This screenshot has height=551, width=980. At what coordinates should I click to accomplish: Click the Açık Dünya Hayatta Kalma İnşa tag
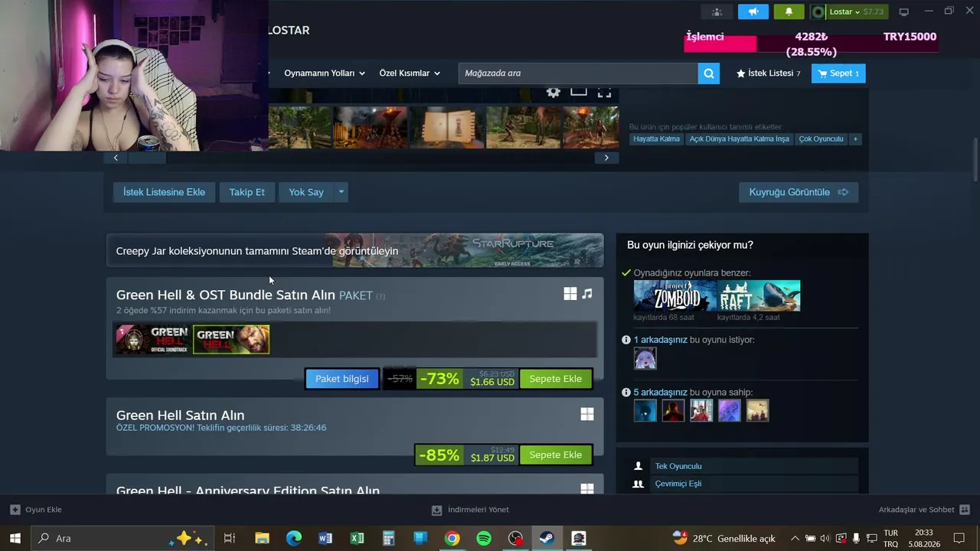click(x=739, y=139)
